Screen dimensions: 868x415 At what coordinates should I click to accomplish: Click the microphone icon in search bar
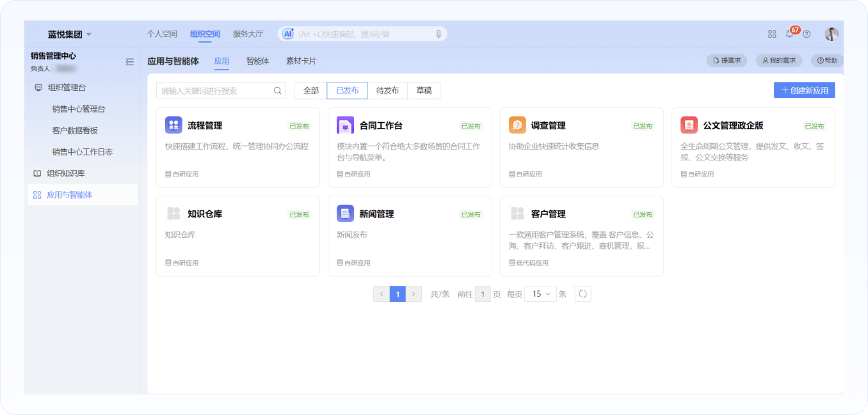pos(438,34)
